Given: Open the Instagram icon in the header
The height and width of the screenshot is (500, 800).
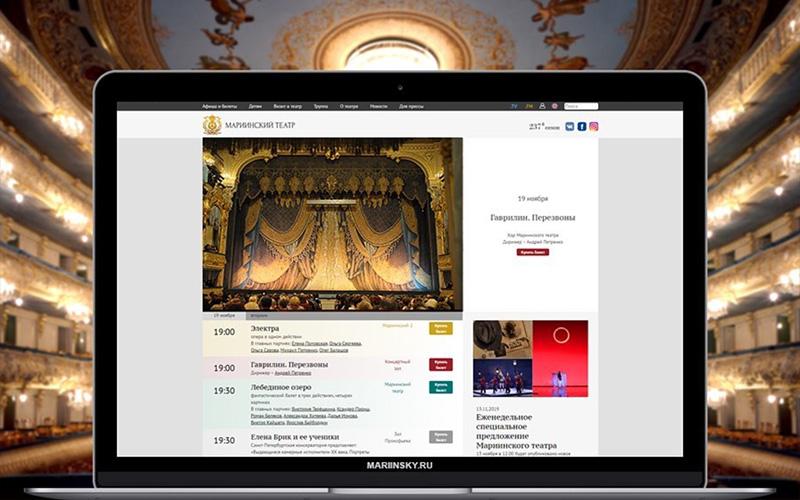Looking at the screenshot, I should tap(594, 127).
